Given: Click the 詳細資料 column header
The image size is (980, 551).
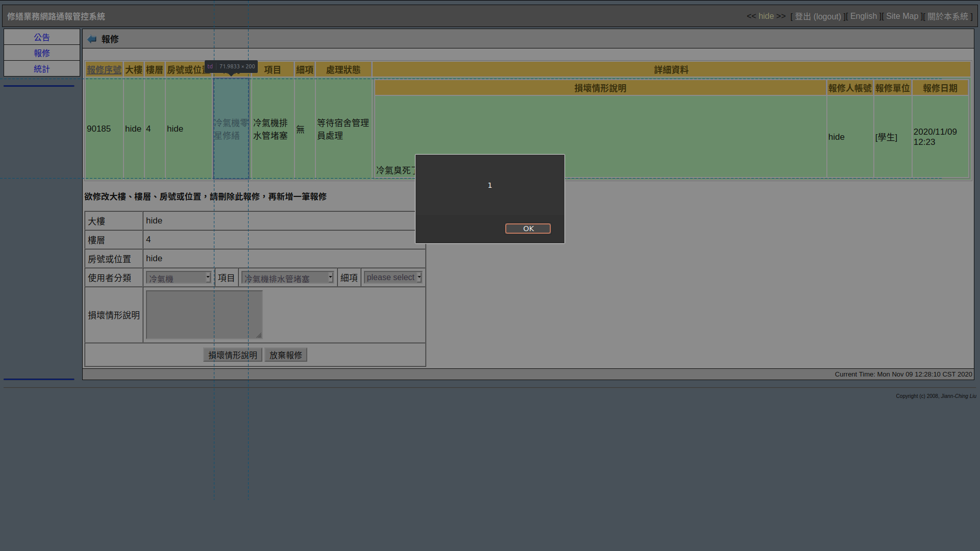Looking at the screenshot, I should coord(671,70).
